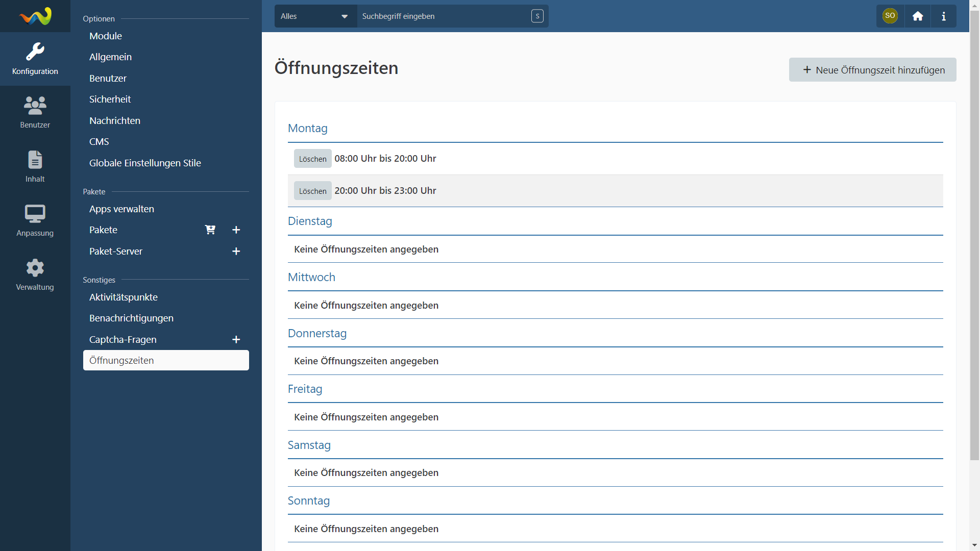Focus the Suchbegriff eingeben search field

coord(444,16)
